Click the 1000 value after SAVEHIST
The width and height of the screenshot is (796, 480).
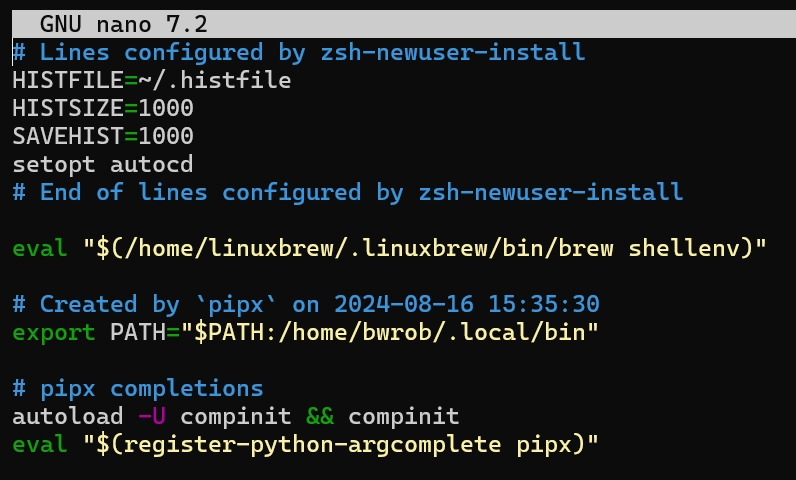tap(165, 136)
